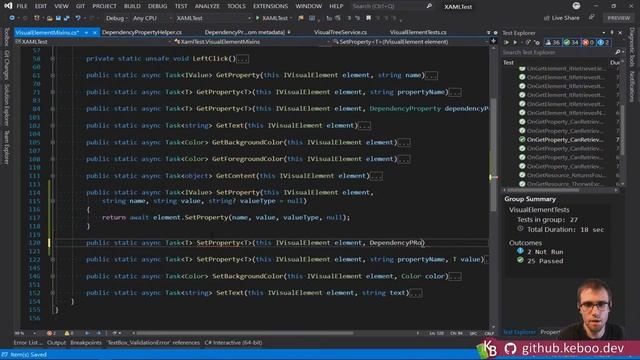Screen dimensions: 640x360
Task: Click the Test Explorer search magnifier icon
Action: 618,52
